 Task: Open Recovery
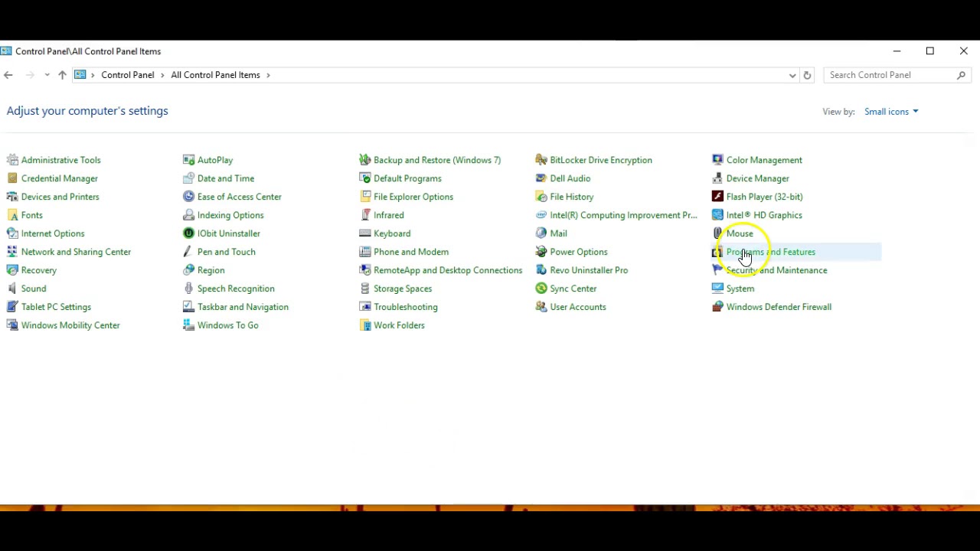coord(39,270)
